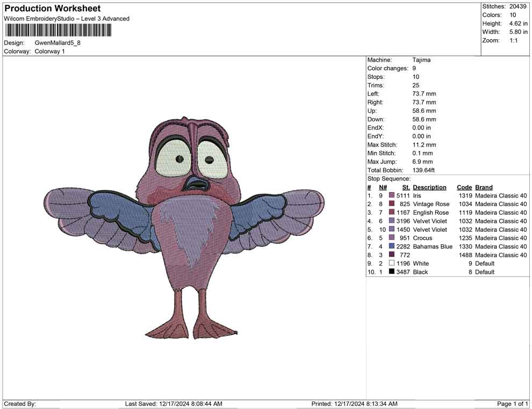Click "Default" brand in the White row

pyautogui.click(x=485, y=264)
